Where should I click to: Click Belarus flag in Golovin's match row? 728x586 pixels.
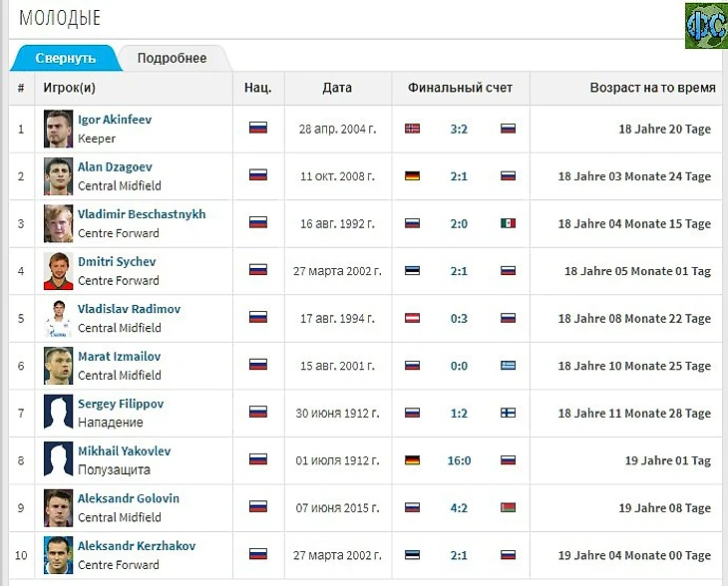pos(508,507)
